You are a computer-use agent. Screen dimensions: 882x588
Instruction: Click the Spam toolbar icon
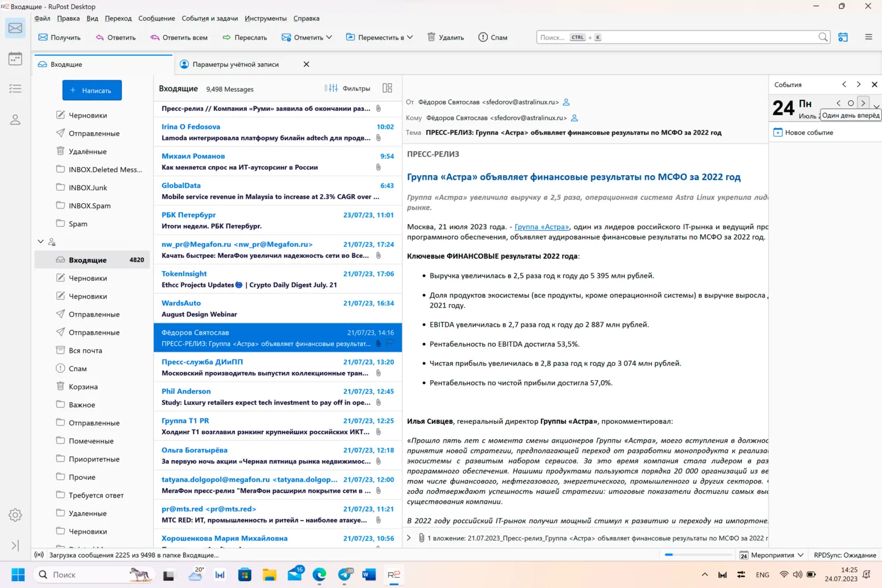point(493,37)
